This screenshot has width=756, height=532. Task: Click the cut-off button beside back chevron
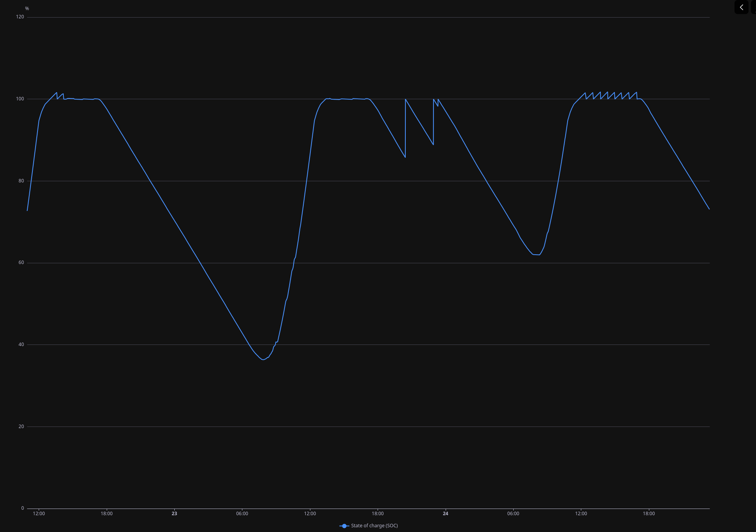(754, 7)
